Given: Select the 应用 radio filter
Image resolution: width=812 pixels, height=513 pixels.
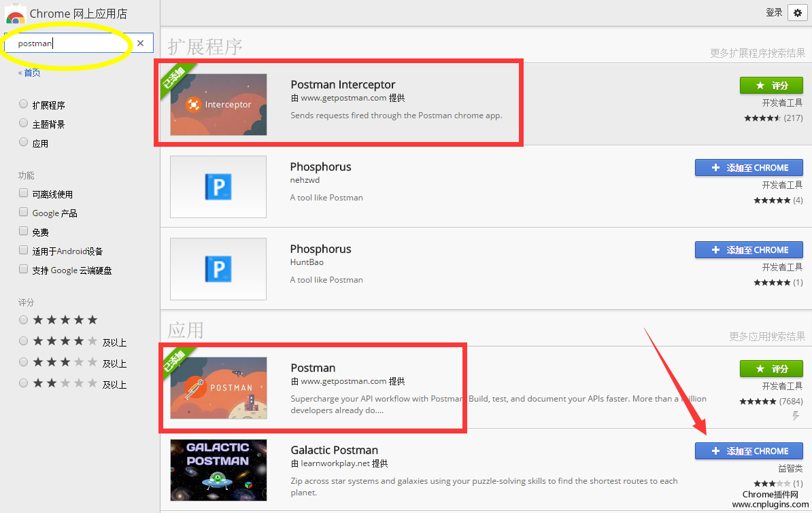Looking at the screenshot, I should (x=24, y=143).
